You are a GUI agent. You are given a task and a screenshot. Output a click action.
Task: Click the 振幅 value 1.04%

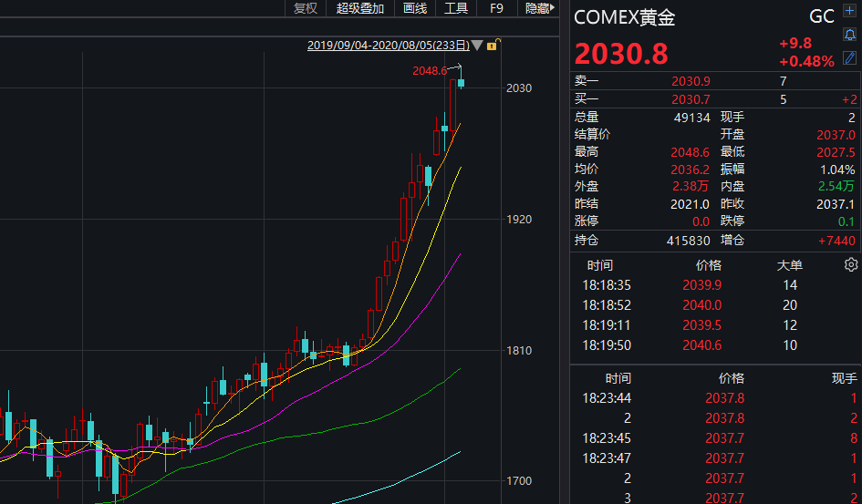(837, 170)
